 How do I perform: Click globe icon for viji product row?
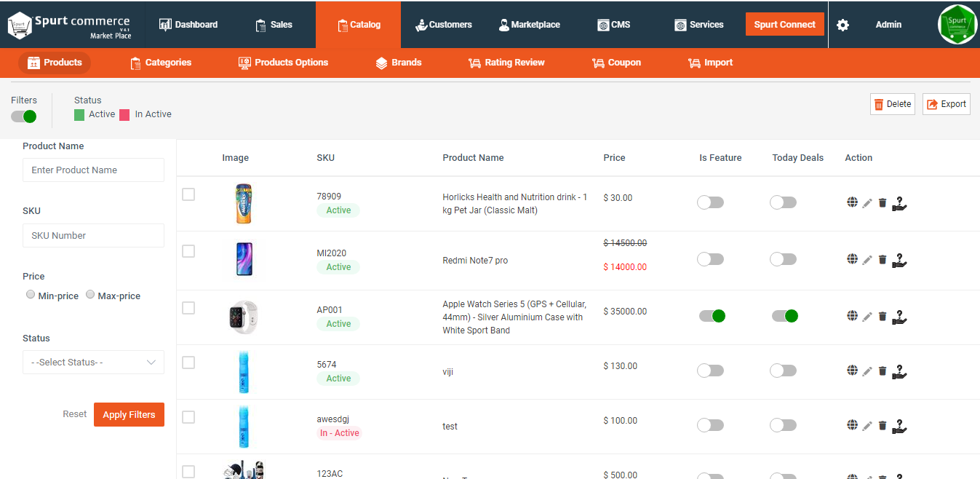[852, 370]
